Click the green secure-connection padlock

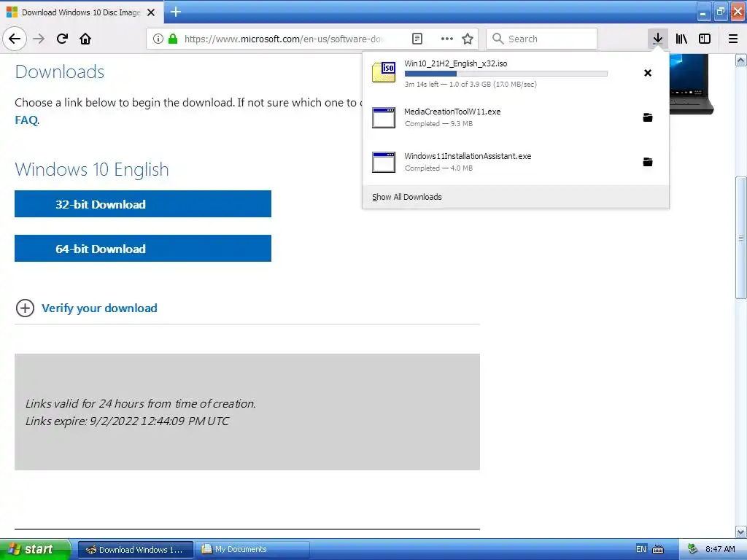tap(173, 39)
